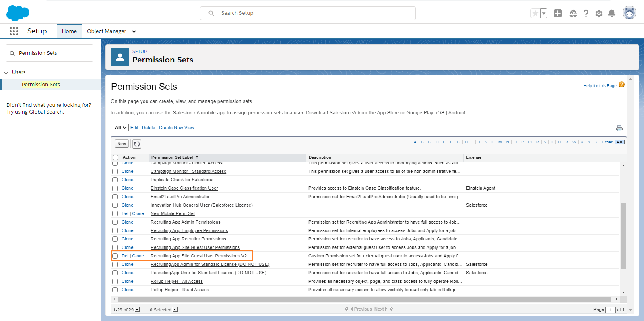Filter list by Other

(x=607, y=142)
